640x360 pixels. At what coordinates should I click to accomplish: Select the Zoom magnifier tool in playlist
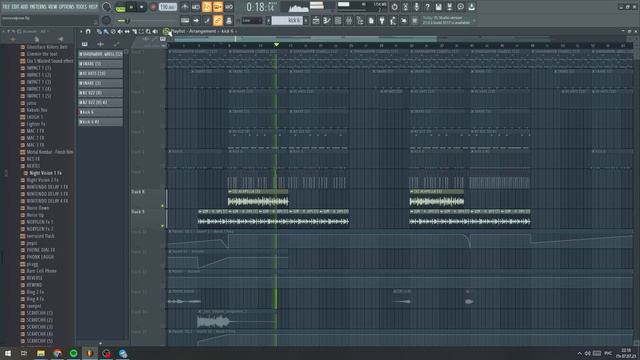pyautogui.click(x=148, y=31)
